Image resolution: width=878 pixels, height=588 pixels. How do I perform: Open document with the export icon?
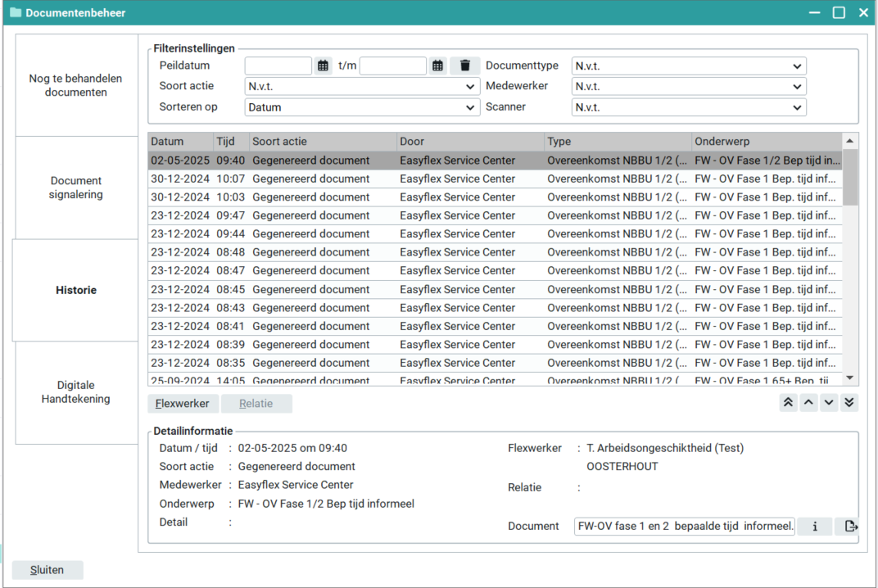click(x=850, y=527)
